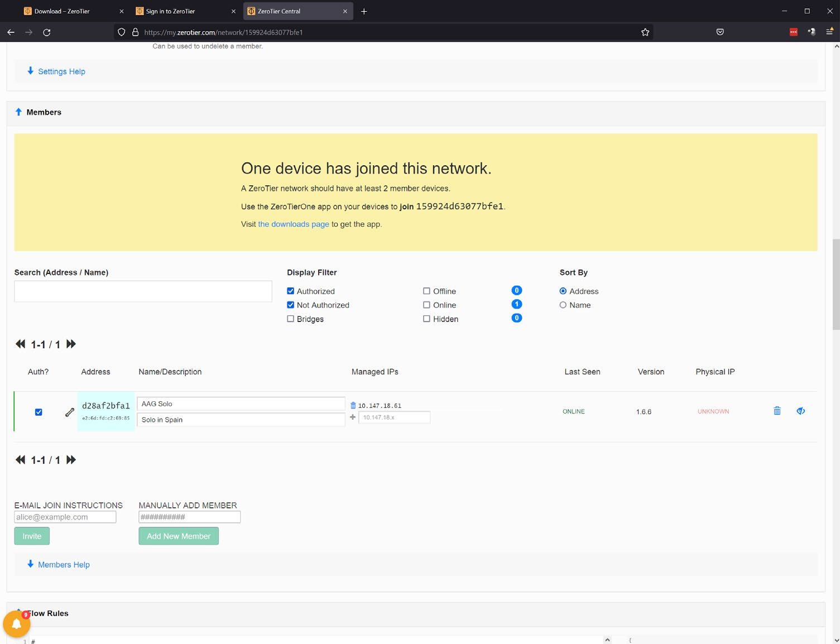Open the tracking protection shield icon

tap(121, 32)
